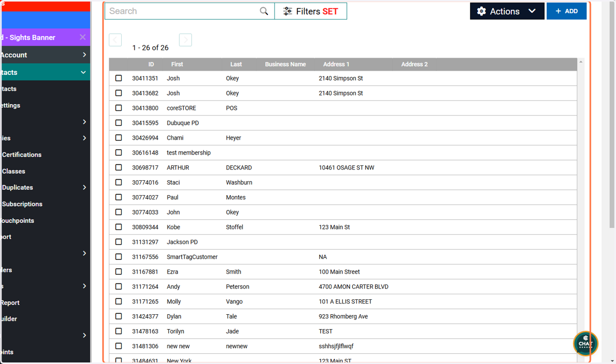The image size is (616, 364).
Task: Close the Sights Banner tab
Action: (x=83, y=37)
